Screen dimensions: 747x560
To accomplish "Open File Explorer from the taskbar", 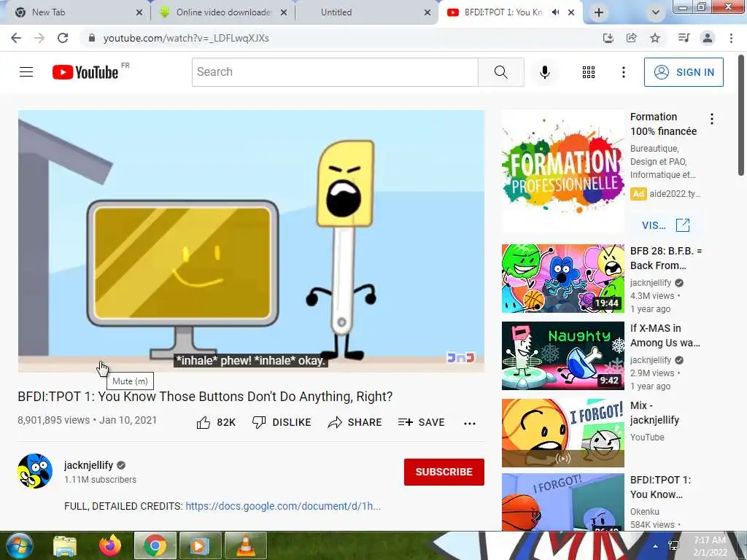I will coord(65,545).
